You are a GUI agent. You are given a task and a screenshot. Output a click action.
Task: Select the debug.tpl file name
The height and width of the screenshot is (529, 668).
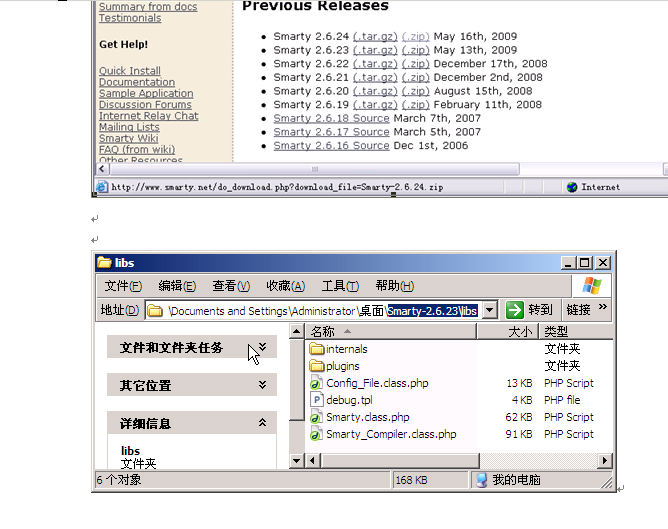tap(349, 400)
